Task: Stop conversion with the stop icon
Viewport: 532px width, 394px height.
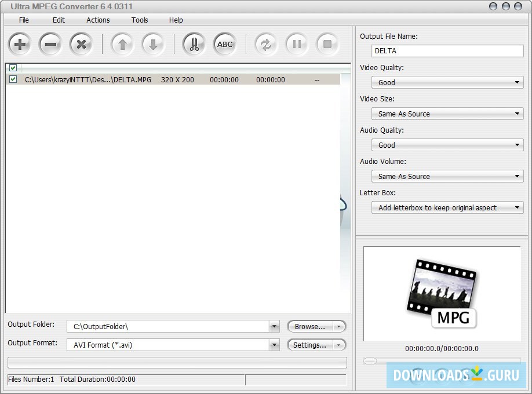Action: tap(327, 43)
